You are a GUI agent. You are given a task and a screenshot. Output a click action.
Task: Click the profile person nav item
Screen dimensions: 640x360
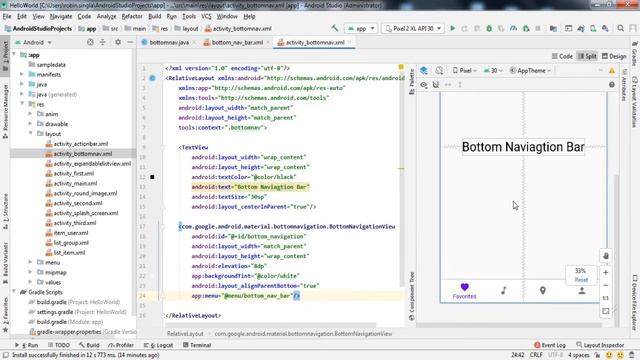pyautogui.click(x=582, y=291)
